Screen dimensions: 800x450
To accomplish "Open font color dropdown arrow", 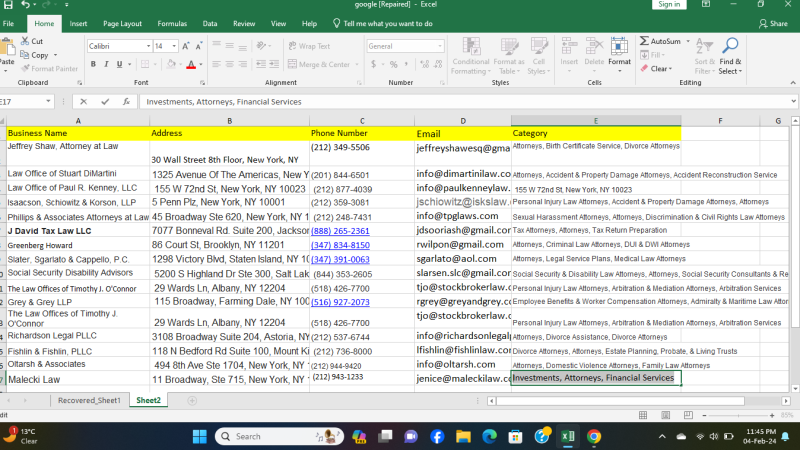I will [201, 64].
